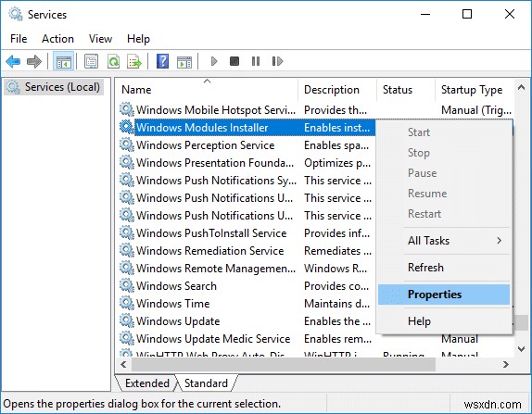532x414 pixels.
Task: Click the toolbar Properties sheet icon
Action: click(x=91, y=62)
